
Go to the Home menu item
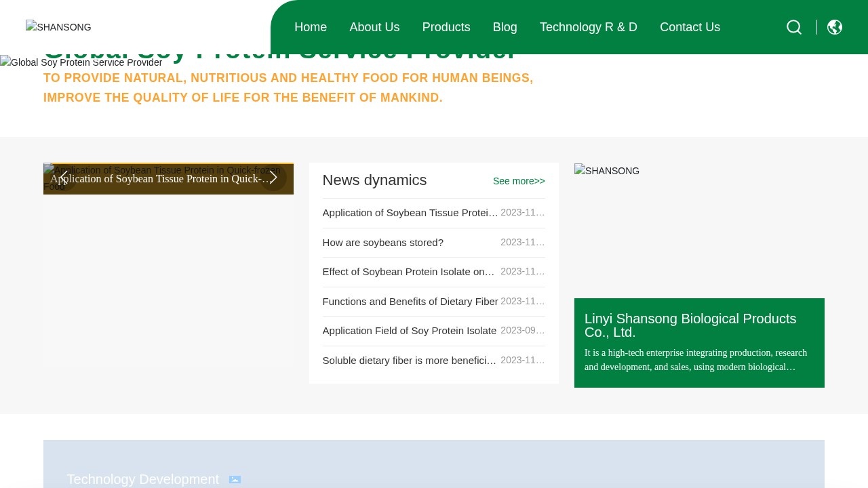(311, 27)
